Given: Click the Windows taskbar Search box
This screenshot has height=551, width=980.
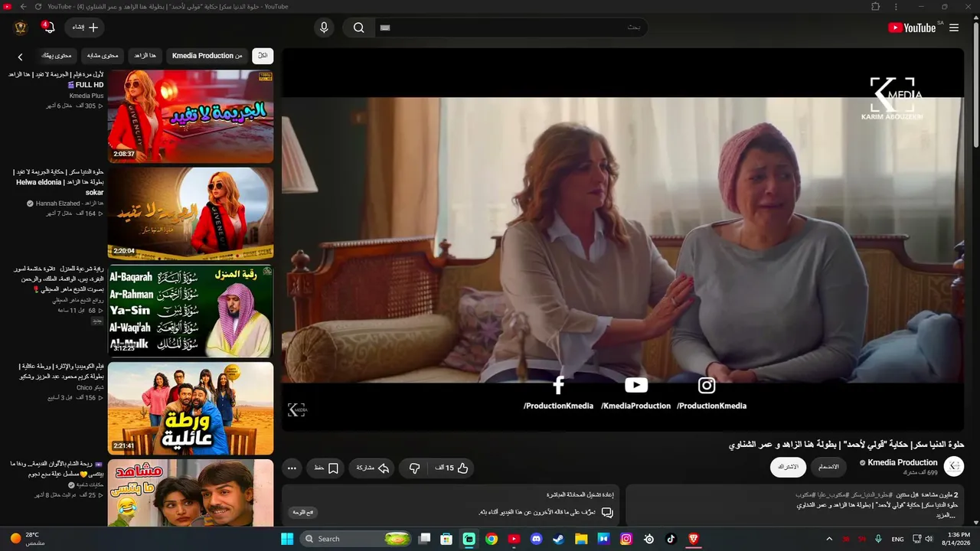Looking at the screenshot, I should 355,539.
